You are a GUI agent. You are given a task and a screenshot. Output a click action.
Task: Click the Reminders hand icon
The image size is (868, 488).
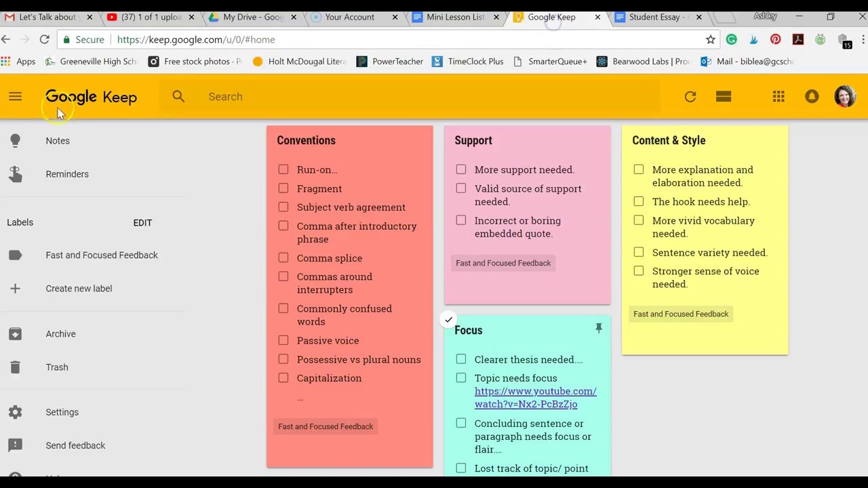tap(15, 174)
